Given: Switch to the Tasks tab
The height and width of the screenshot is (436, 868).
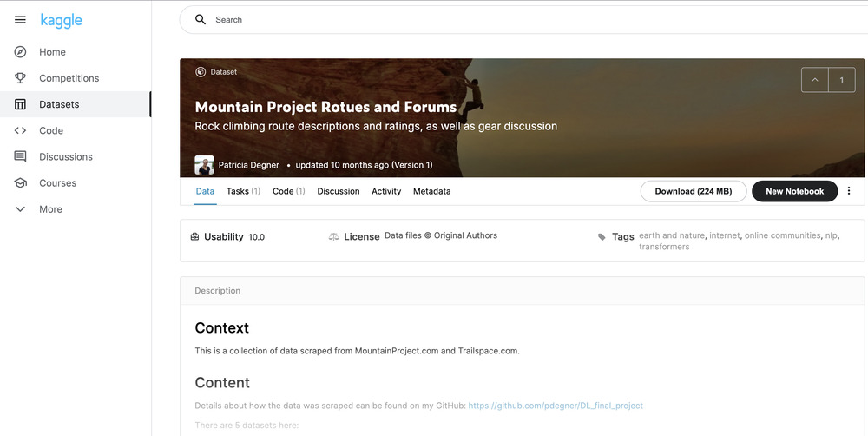Looking at the screenshot, I should tap(243, 191).
